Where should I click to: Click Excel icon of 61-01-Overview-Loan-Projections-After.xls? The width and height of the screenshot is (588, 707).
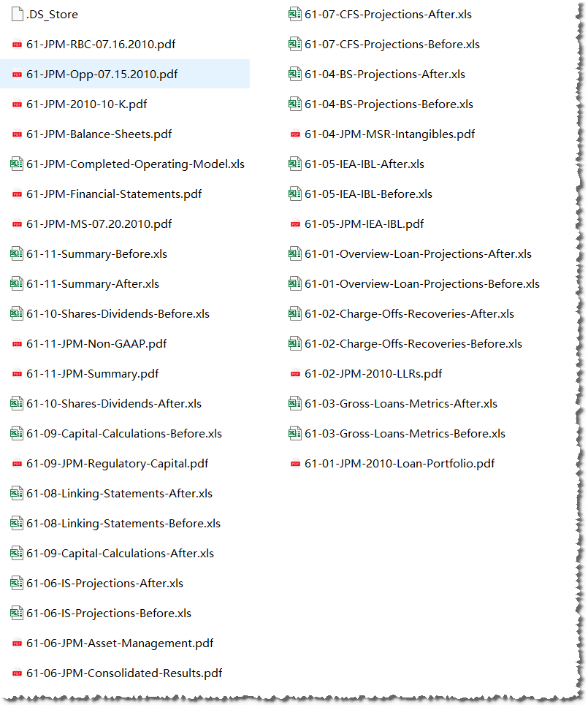[x=295, y=253]
